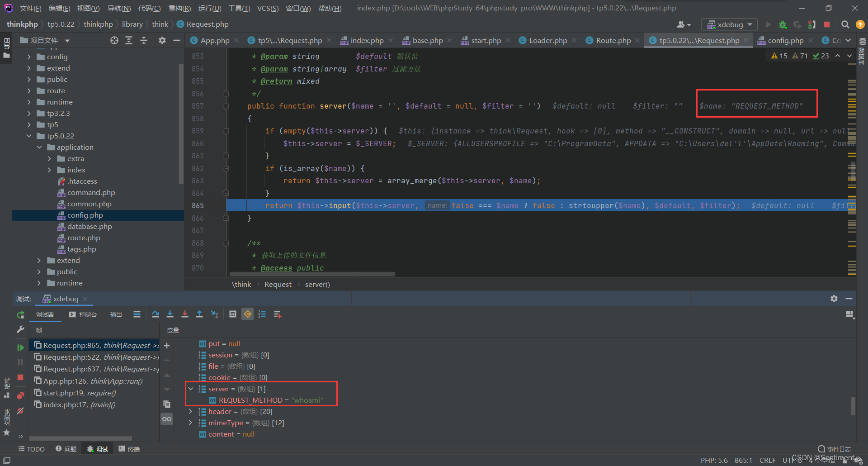Viewport: 868px width, 466px height.
Task: Open Search Everywhere magnifier icon
Action: (845, 24)
